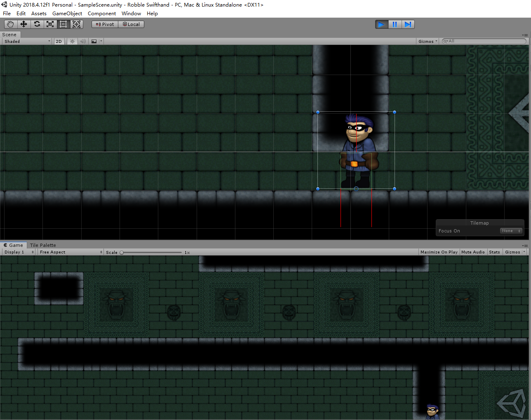Select the character sprite in Scene view
Viewport: 531px width, 420px height.
(x=358, y=150)
